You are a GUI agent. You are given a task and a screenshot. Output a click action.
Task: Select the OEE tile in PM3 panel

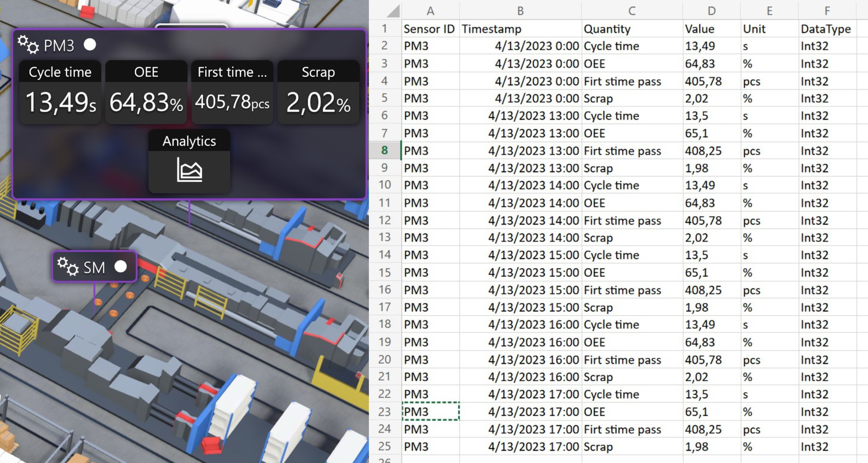[146, 92]
